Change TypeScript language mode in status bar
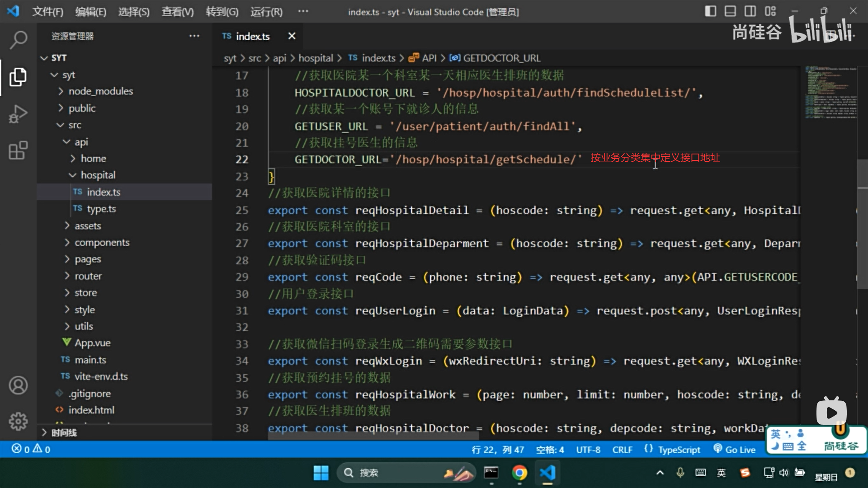 pos(679,449)
